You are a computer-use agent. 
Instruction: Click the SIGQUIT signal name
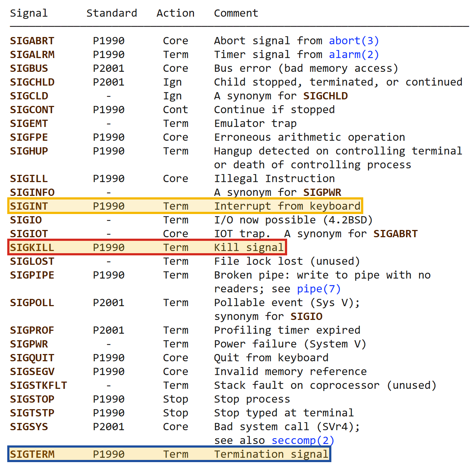(x=32, y=358)
